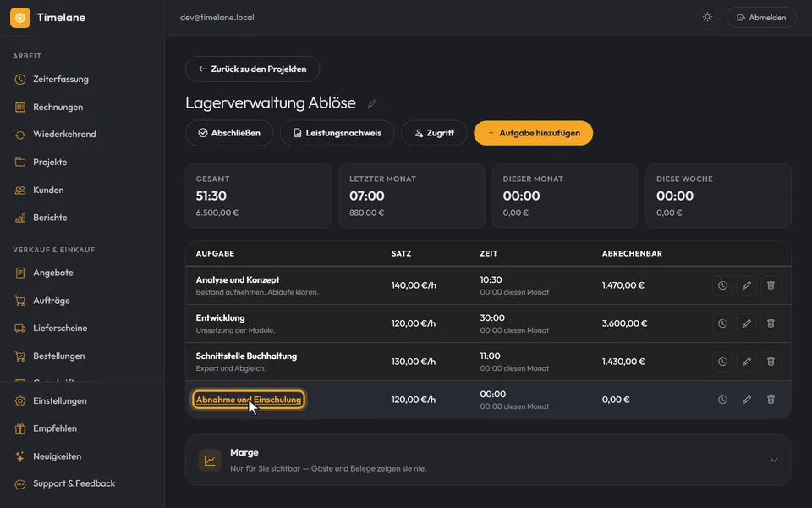The height and width of the screenshot is (508, 812).
Task: Click the clock icon for Entwicklung
Action: [722, 323]
